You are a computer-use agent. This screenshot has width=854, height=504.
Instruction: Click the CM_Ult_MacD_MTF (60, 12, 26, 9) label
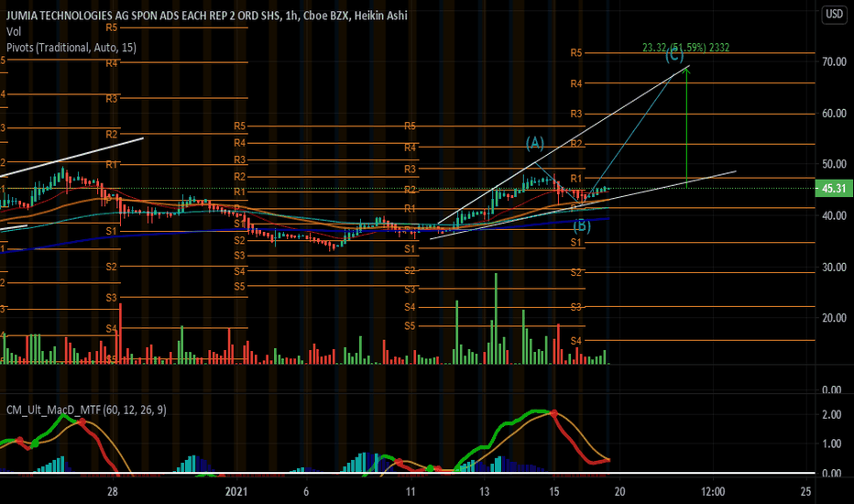pos(86,410)
